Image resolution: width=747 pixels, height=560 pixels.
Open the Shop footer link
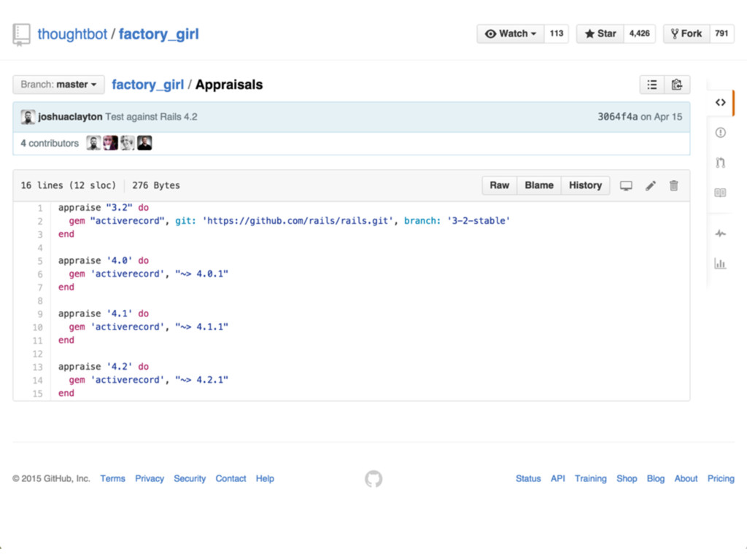pyautogui.click(x=627, y=478)
